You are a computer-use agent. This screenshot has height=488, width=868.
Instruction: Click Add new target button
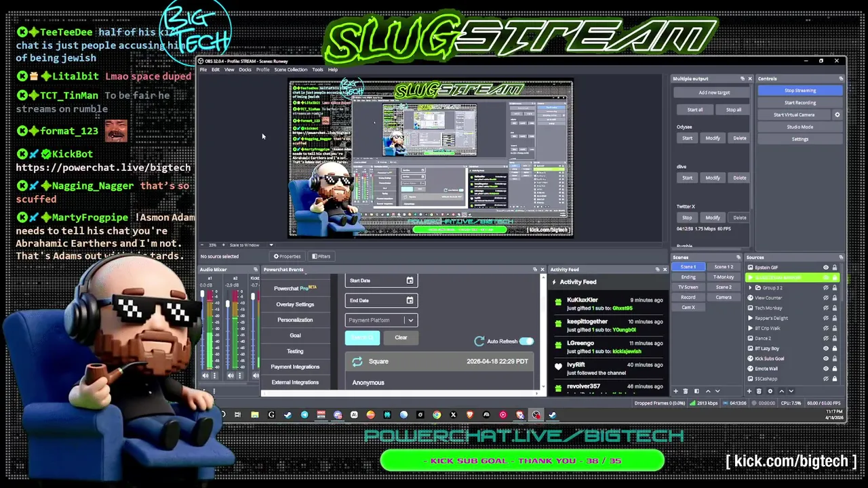point(714,92)
